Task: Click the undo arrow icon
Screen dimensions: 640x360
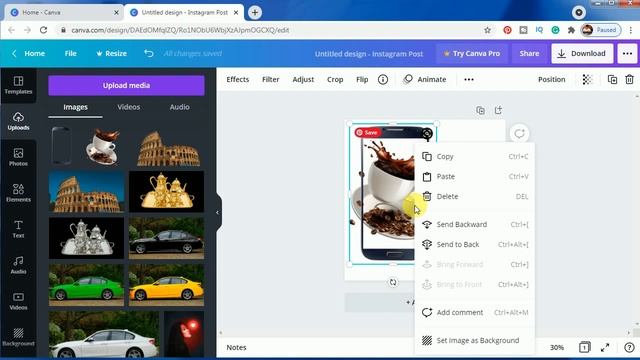Action: (149, 53)
